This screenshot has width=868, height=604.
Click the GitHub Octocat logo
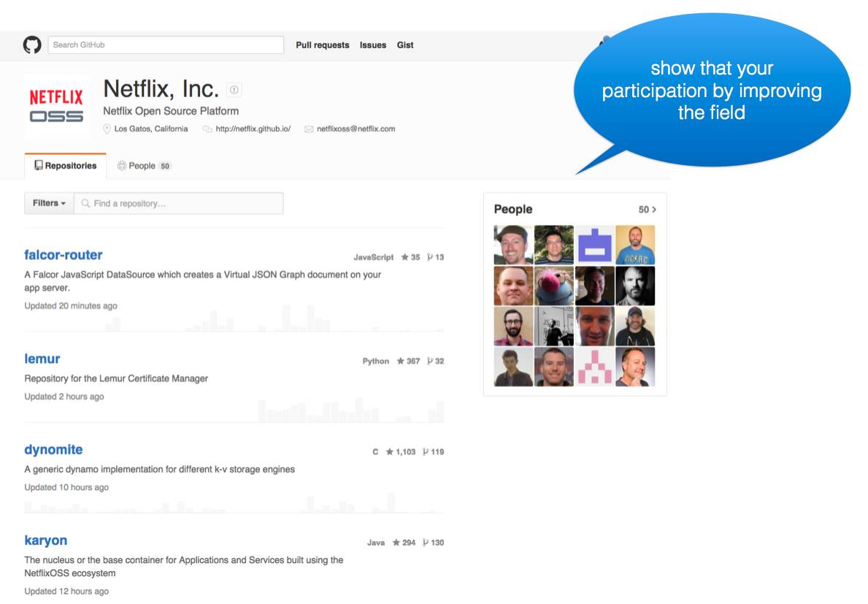tap(32, 45)
